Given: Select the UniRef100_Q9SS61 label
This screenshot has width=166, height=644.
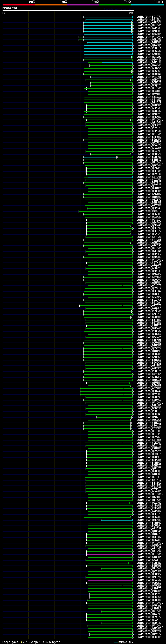Looking at the screenshot, I should click(149, 123).
